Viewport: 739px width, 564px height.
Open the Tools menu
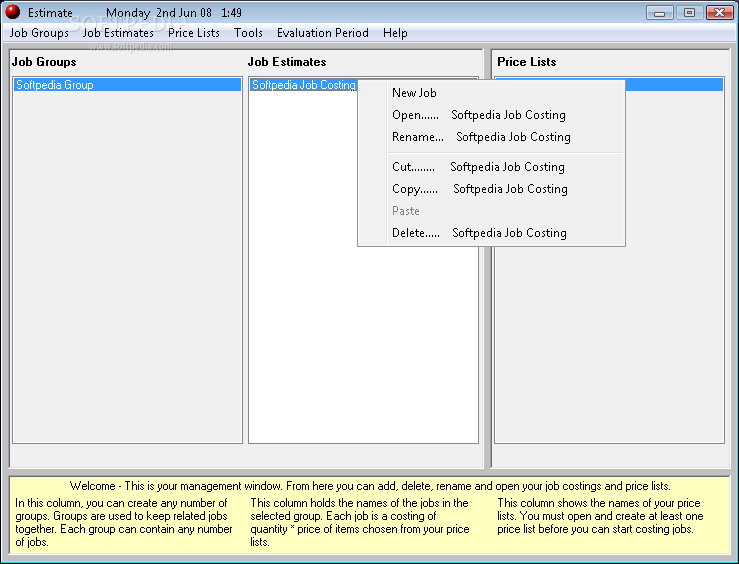[248, 33]
